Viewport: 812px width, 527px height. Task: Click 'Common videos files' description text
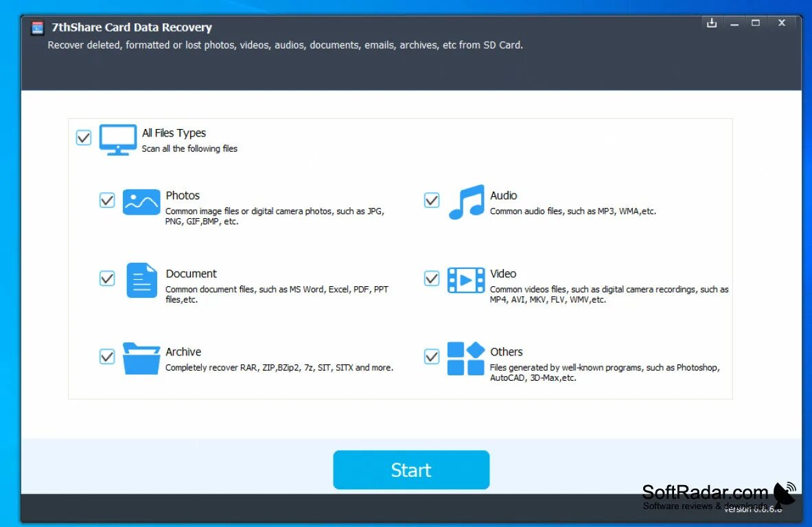point(609,294)
